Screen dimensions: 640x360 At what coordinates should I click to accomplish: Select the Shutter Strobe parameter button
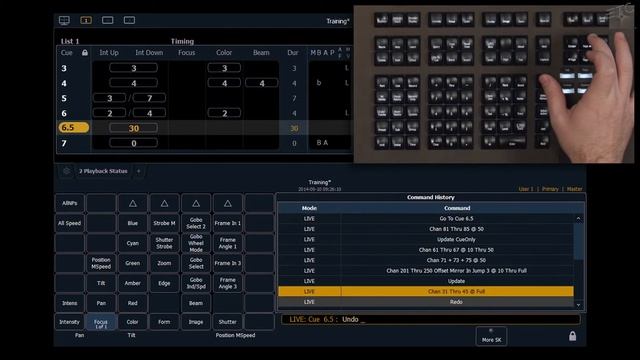164,243
